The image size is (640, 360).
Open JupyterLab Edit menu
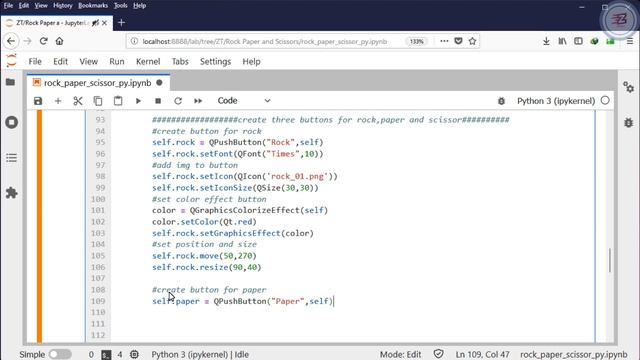click(60, 62)
